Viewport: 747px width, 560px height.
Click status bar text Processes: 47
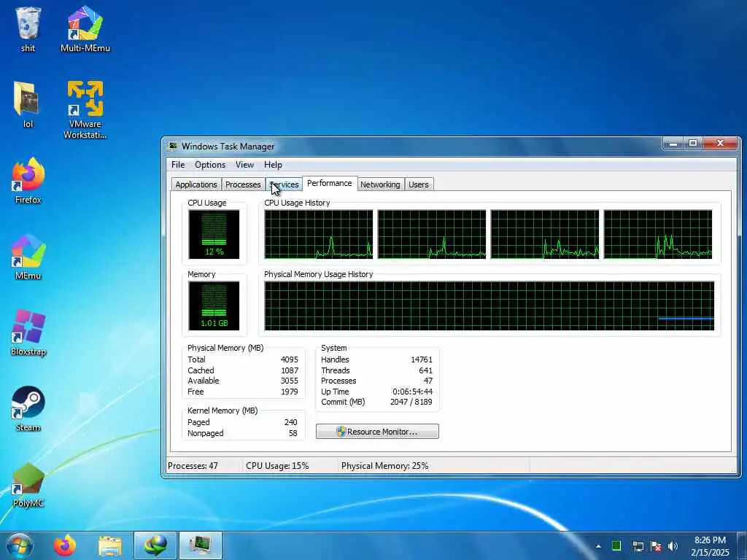[x=193, y=466]
